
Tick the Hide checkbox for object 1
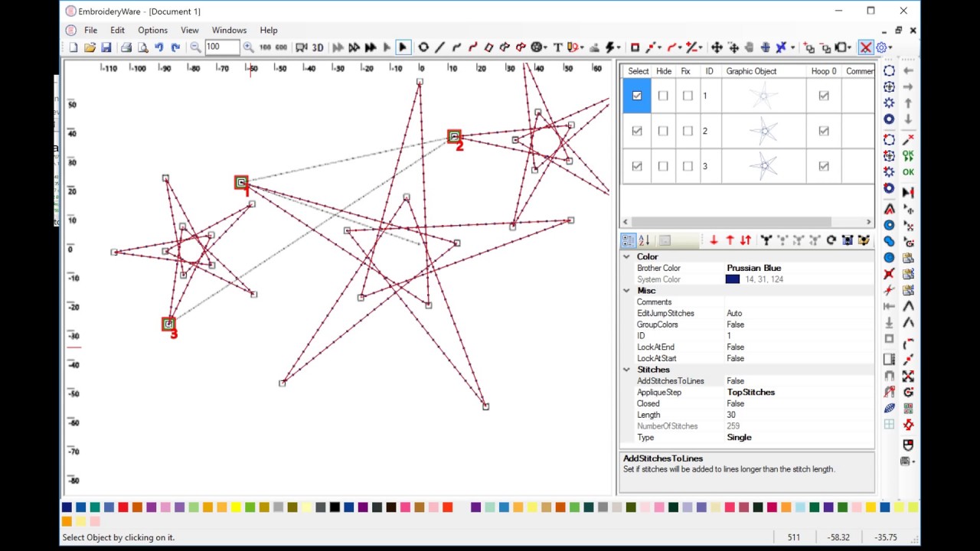(x=663, y=96)
